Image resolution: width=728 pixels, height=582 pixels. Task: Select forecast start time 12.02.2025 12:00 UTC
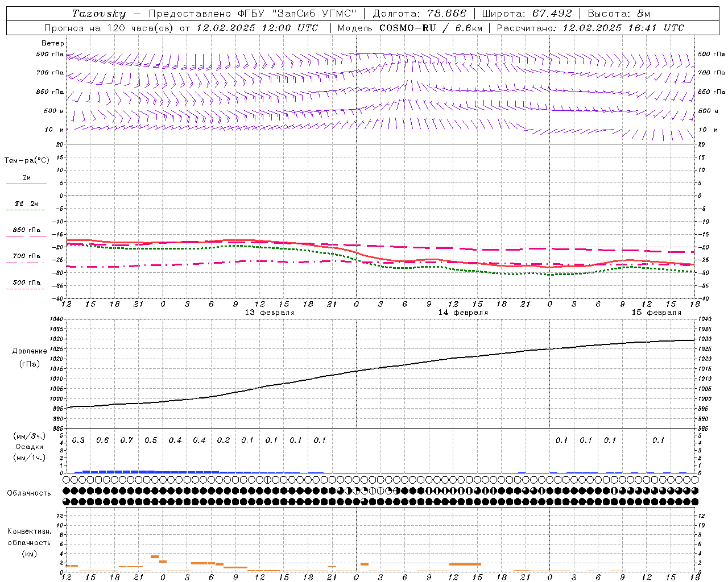(257, 28)
